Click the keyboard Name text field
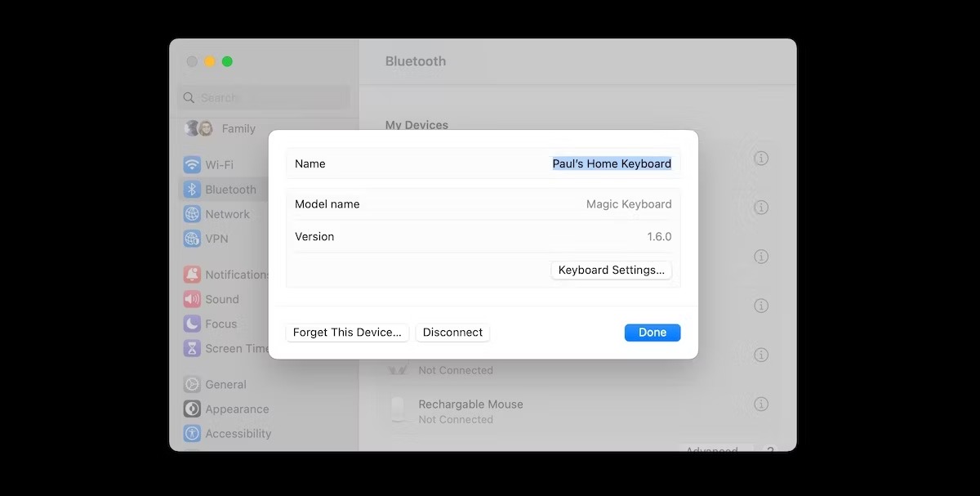Viewport: 980px width, 496px height. tap(612, 163)
